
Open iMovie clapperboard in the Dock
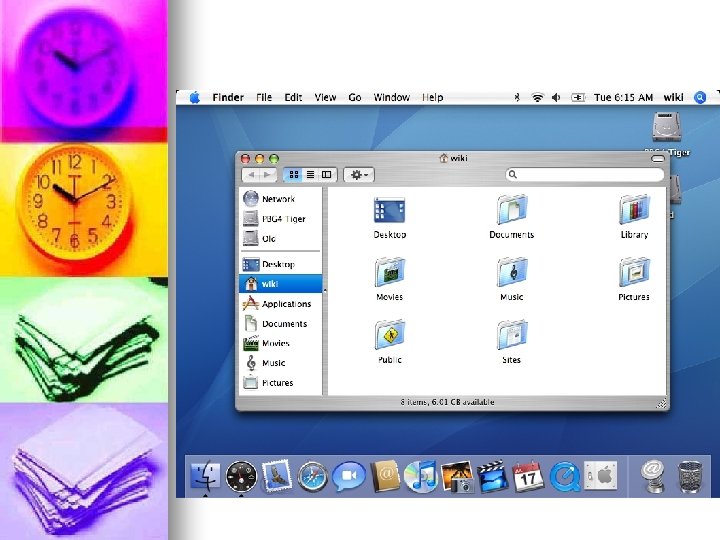[493, 477]
